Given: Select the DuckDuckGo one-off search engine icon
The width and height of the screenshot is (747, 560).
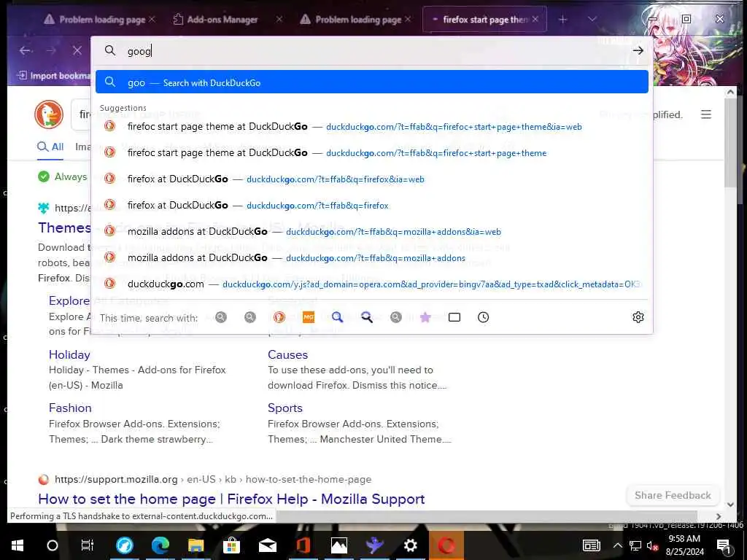Looking at the screenshot, I should tap(279, 317).
